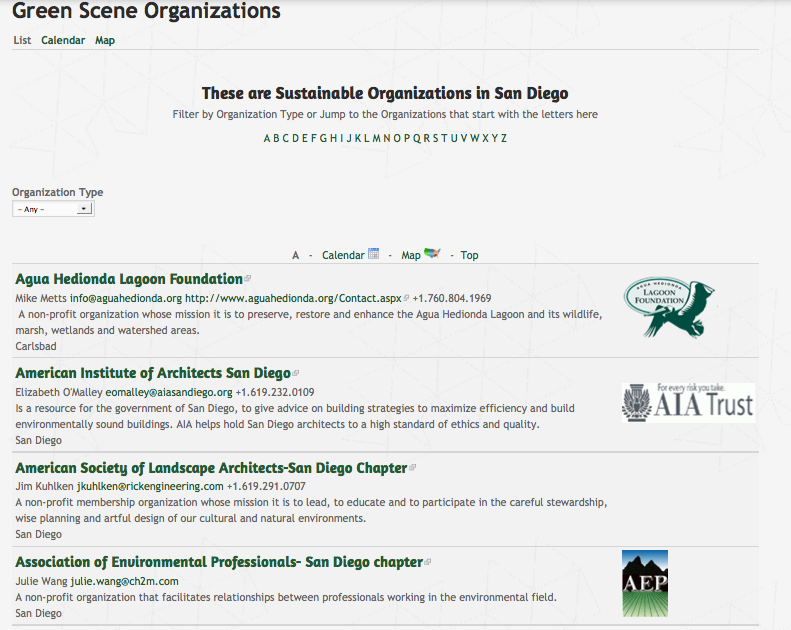Click the Top link in section header
This screenshot has height=630, width=791.
(469, 255)
